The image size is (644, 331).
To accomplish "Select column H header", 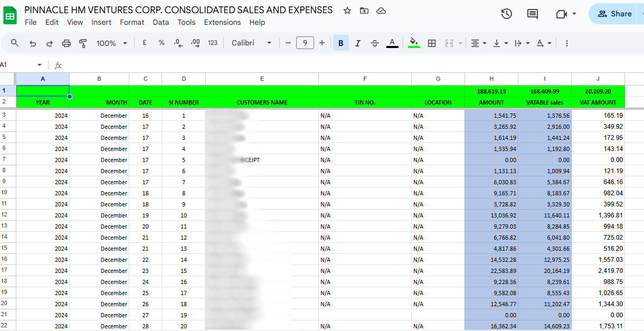I will pos(491,79).
